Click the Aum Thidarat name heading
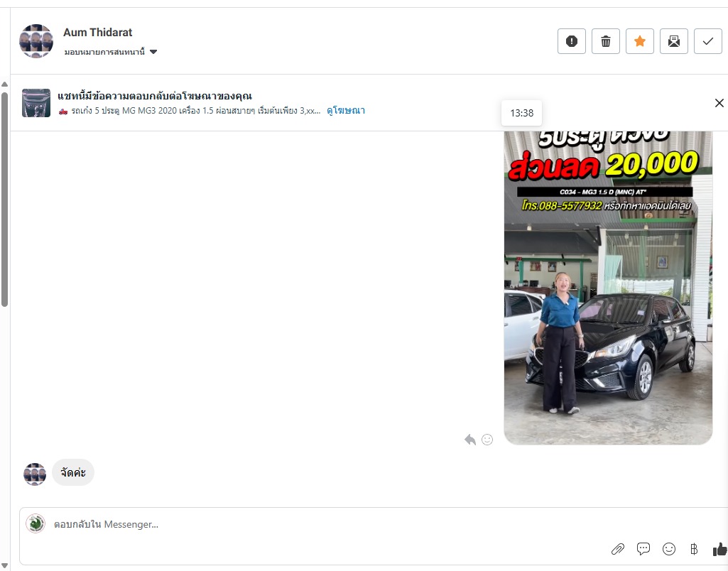This screenshot has width=728, height=571. pos(97,32)
